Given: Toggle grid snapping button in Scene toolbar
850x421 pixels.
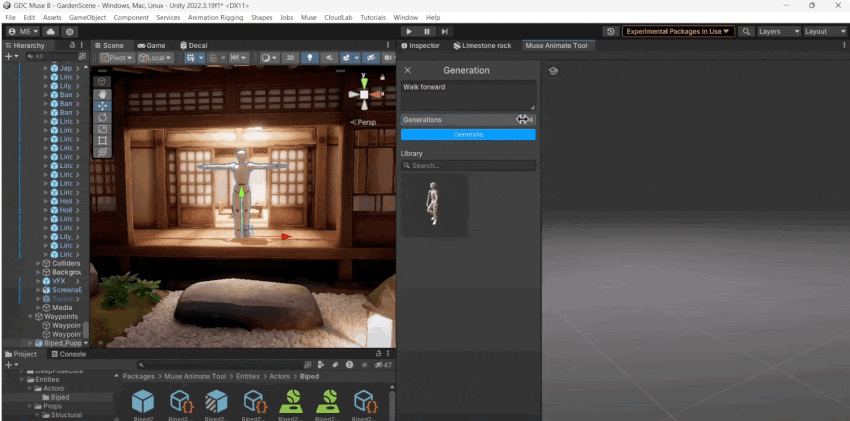Looking at the screenshot, I should pos(214,57).
